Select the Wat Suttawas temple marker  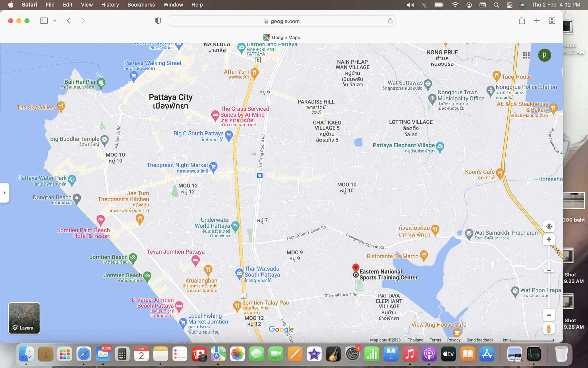[x=428, y=84]
